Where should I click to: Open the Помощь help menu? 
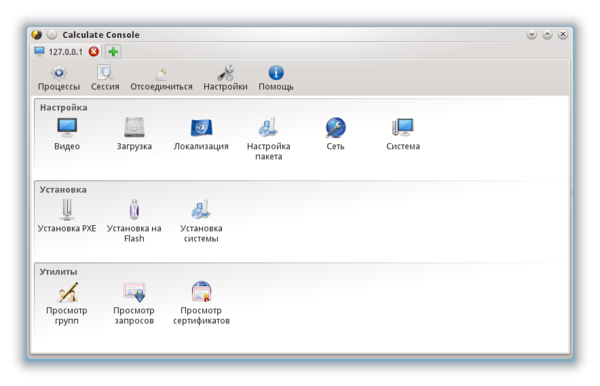coord(276,78)
